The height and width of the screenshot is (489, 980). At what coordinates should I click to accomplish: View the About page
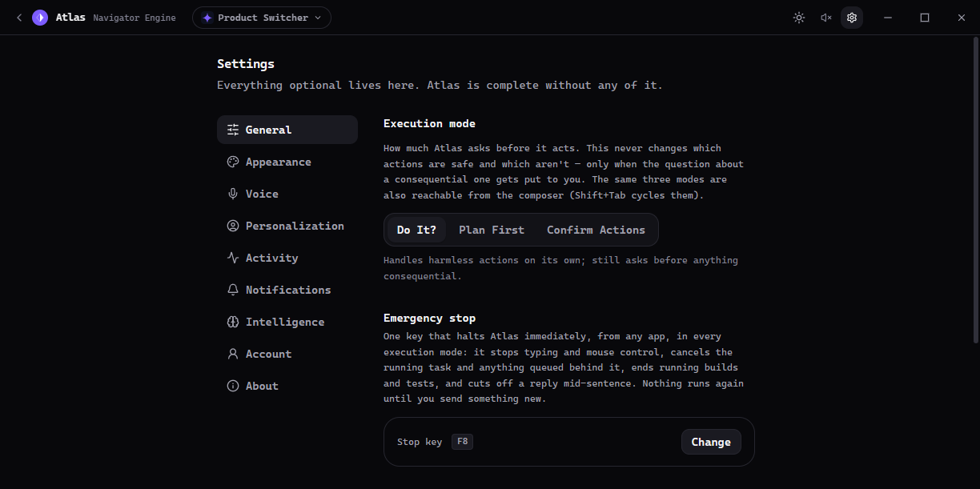[x=287, y=386]
